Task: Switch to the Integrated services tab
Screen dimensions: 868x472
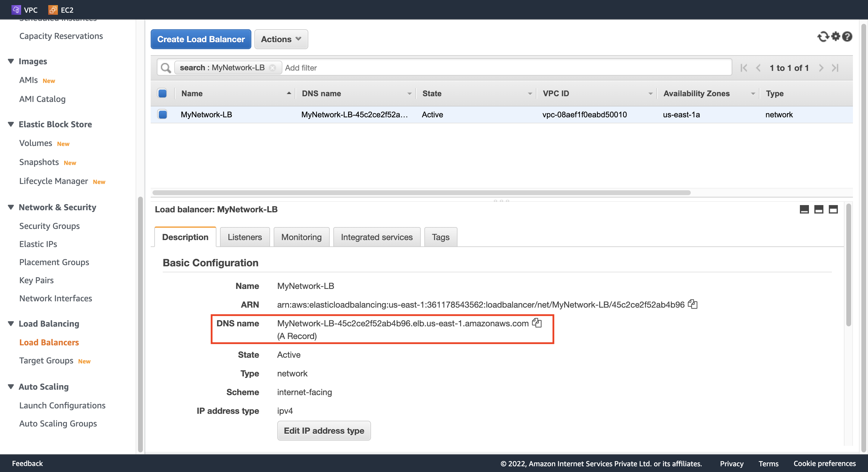Action: click(376, 237)
